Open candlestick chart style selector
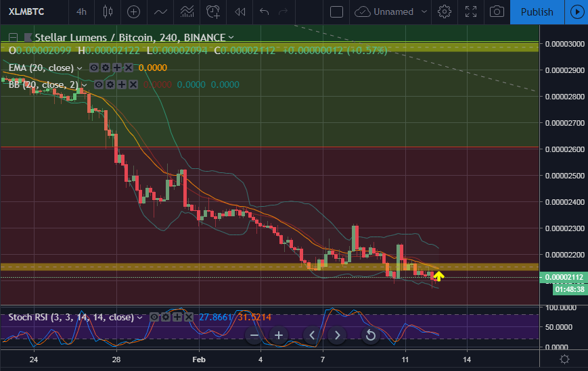This screenshot has width=588, height=371. (108, 11)
